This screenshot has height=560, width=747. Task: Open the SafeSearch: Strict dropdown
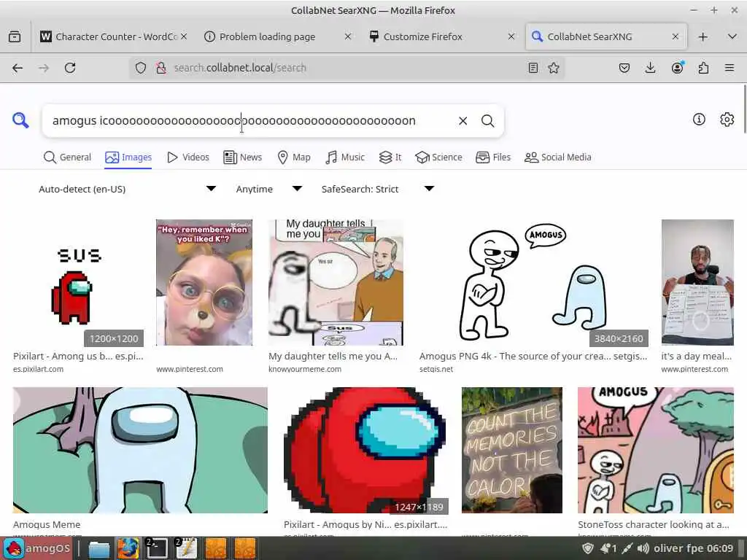[x=378, y=189]
